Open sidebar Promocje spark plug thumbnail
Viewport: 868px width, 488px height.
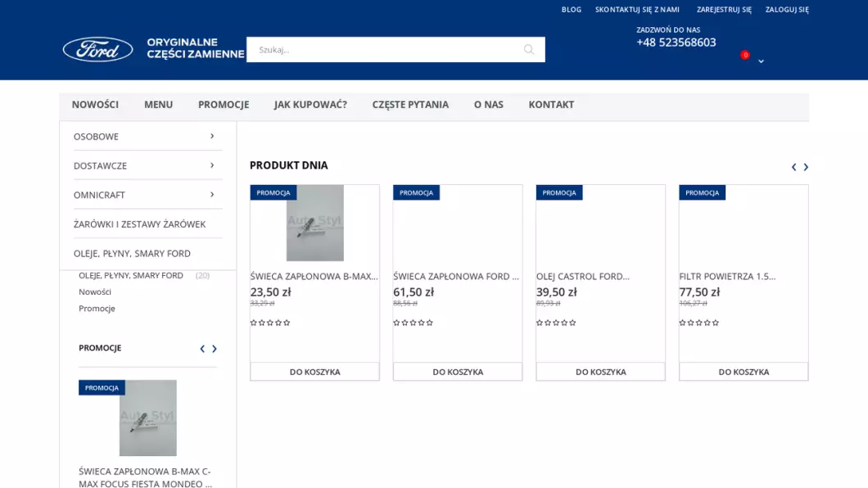[x=147, y=418]
